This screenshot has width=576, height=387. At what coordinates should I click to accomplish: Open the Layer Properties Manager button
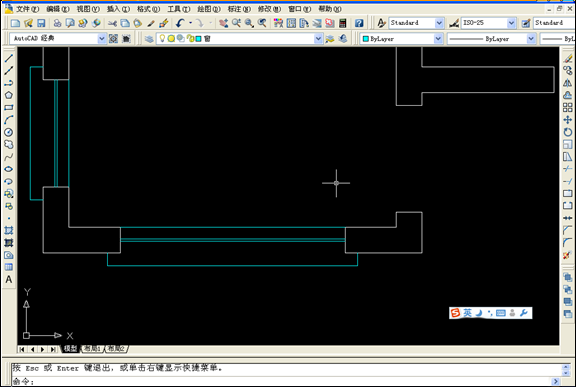click(x=149, y=39)
